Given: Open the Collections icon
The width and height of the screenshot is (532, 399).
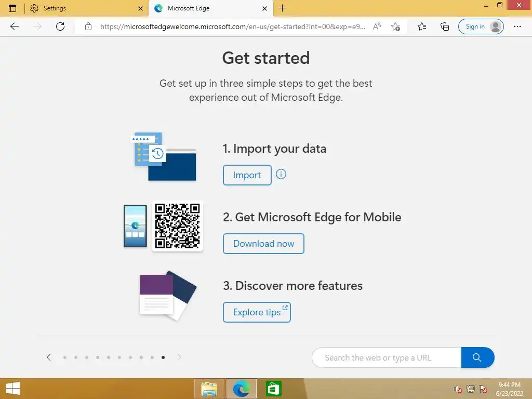Looking at the screenshot, I should pos(445,26).
